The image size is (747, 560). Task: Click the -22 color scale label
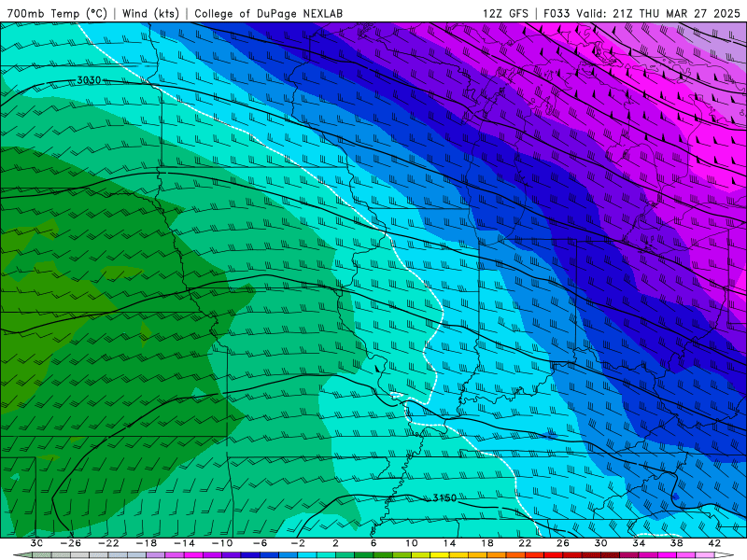tap(108, 543)
